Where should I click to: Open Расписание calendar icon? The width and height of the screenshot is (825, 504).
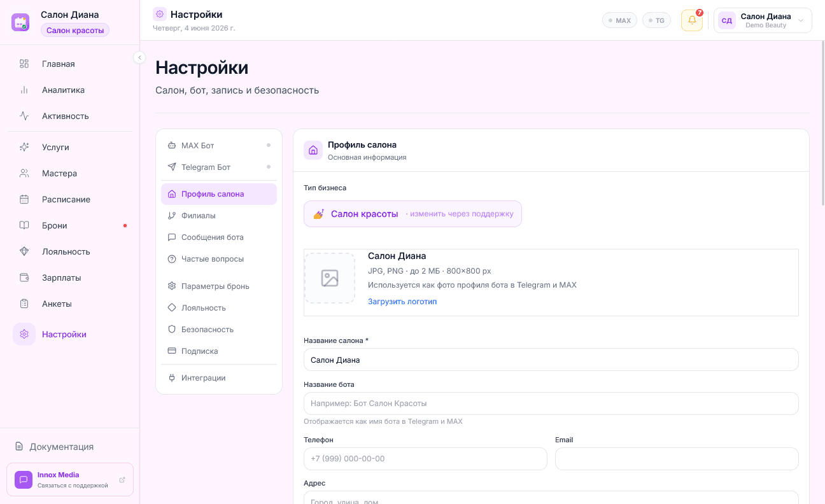(x=24, y=199)
